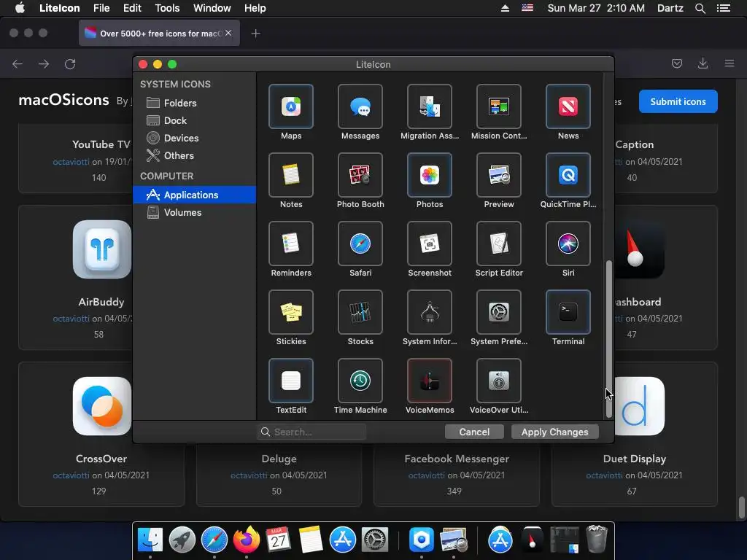
Task: Open the browser hamburger menu
Action: (x=729, y=63)
